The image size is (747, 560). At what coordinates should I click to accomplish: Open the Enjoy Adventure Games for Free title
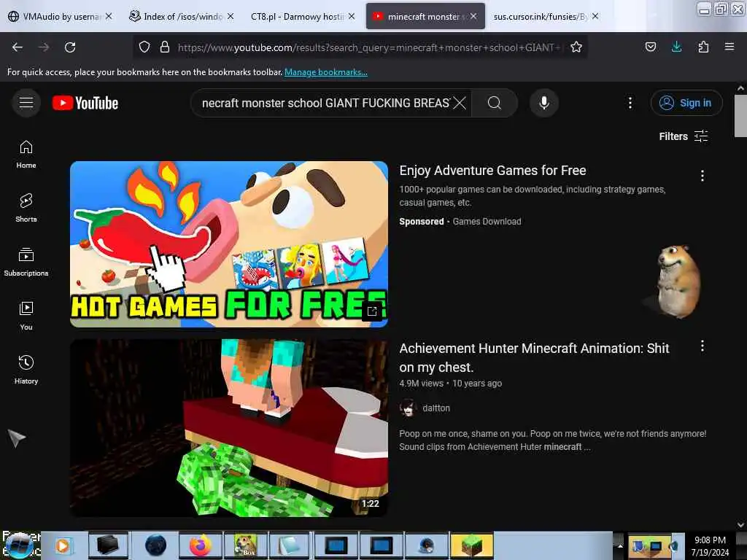pos(492,171)
